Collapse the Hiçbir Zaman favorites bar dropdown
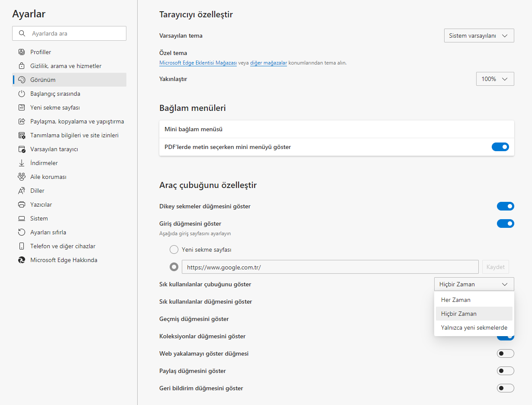The image size is (532, 405). 474,284
